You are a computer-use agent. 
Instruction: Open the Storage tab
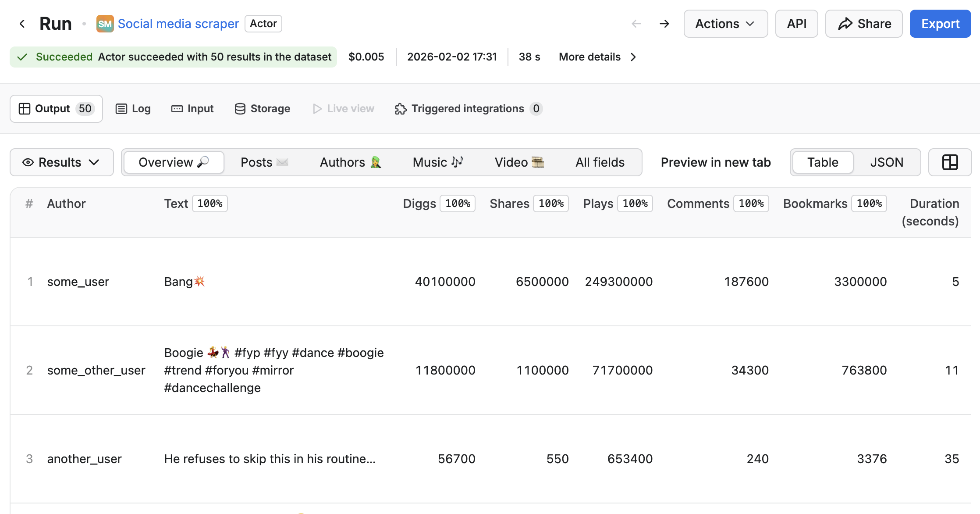(x=262, y=109)
